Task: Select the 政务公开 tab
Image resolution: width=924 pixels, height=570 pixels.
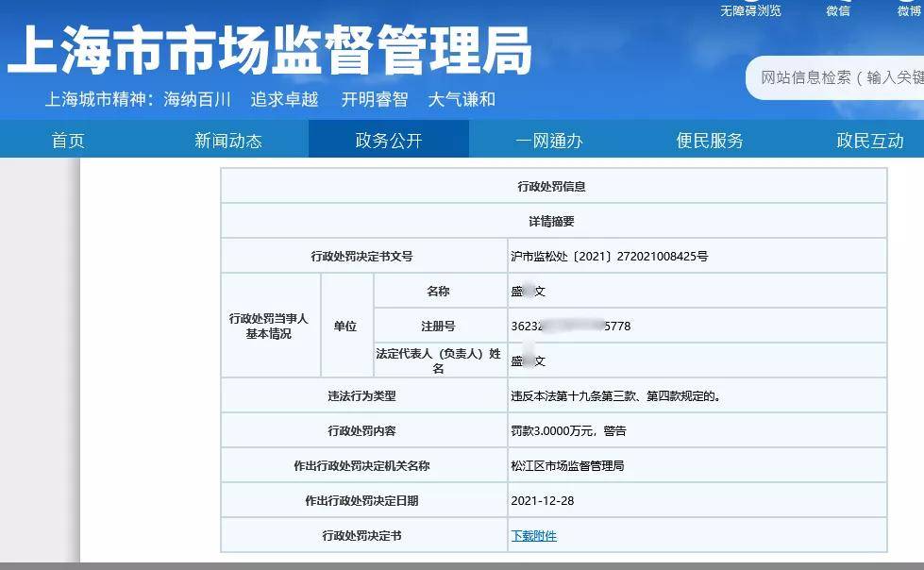Action: [389, 139]
